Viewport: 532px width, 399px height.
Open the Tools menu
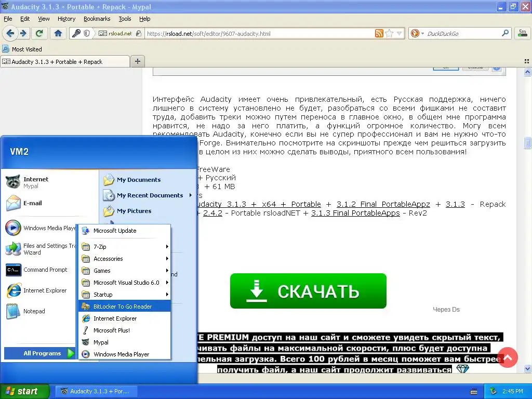[x=125, y=19]
